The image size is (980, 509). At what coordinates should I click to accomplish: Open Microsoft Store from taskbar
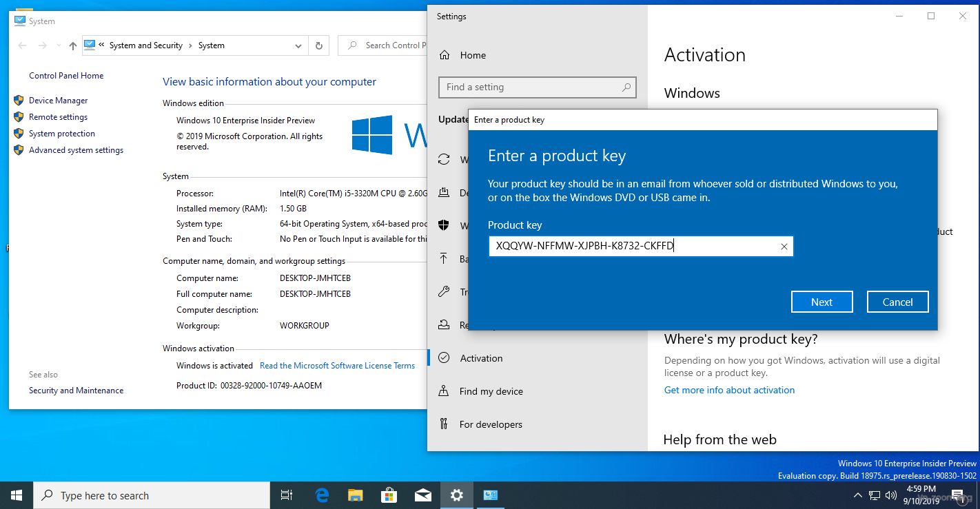click(389, 495)
